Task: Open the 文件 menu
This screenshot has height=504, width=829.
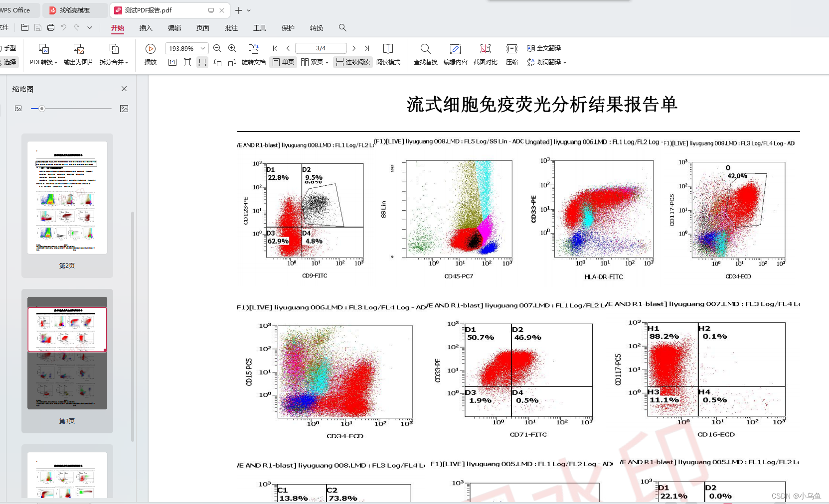Action: (4, 28)
